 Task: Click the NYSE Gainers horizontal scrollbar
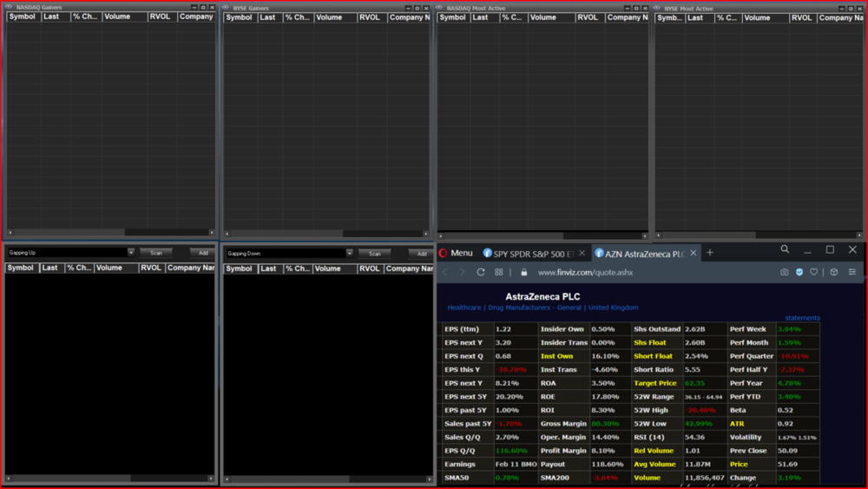(326, 234)
